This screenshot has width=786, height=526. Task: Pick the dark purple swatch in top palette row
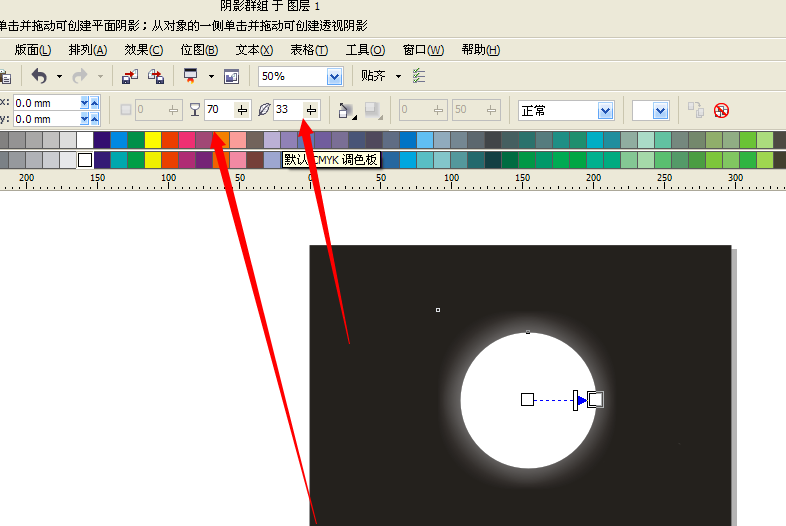pyautogui.click(x=102, y=139)
